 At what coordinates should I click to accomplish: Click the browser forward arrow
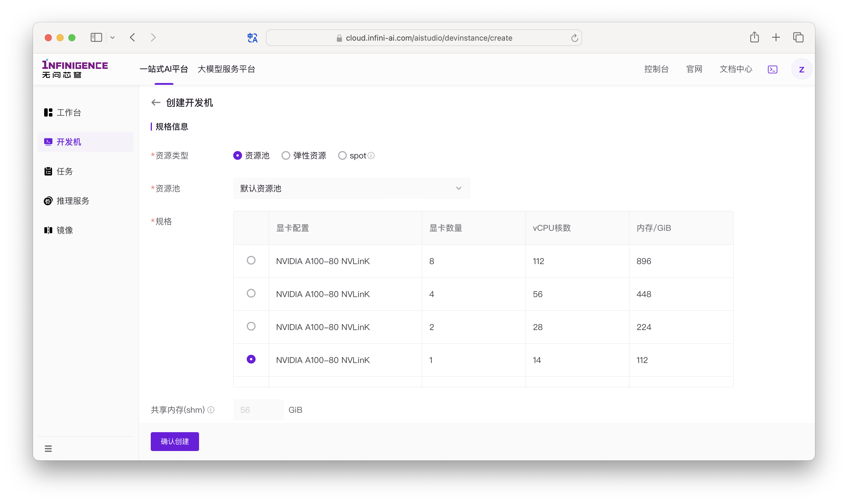pos(153,37)
